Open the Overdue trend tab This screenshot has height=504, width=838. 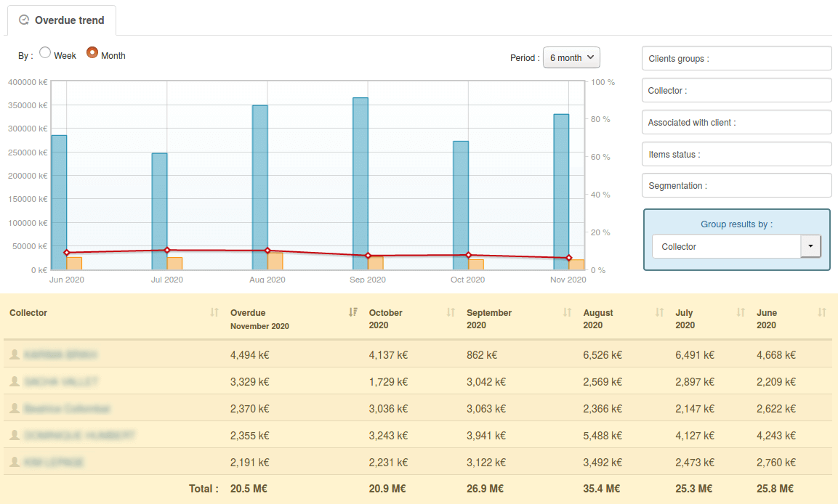coord(62,20)
